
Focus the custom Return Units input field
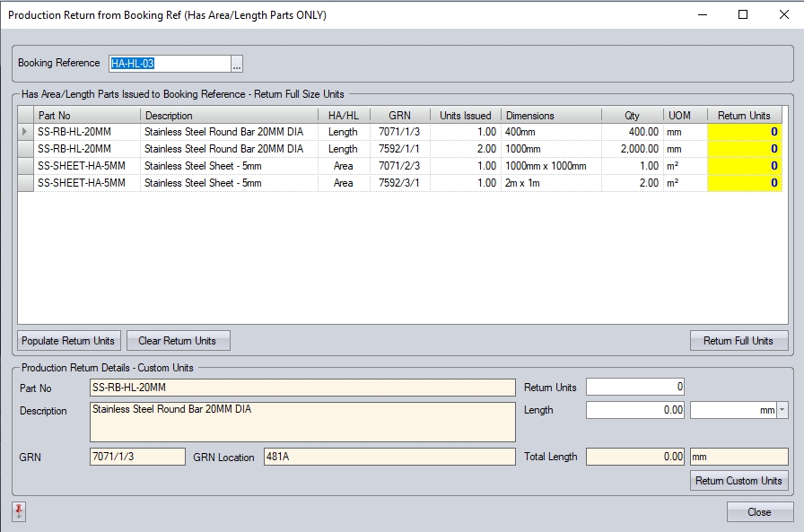pos(635,387)
